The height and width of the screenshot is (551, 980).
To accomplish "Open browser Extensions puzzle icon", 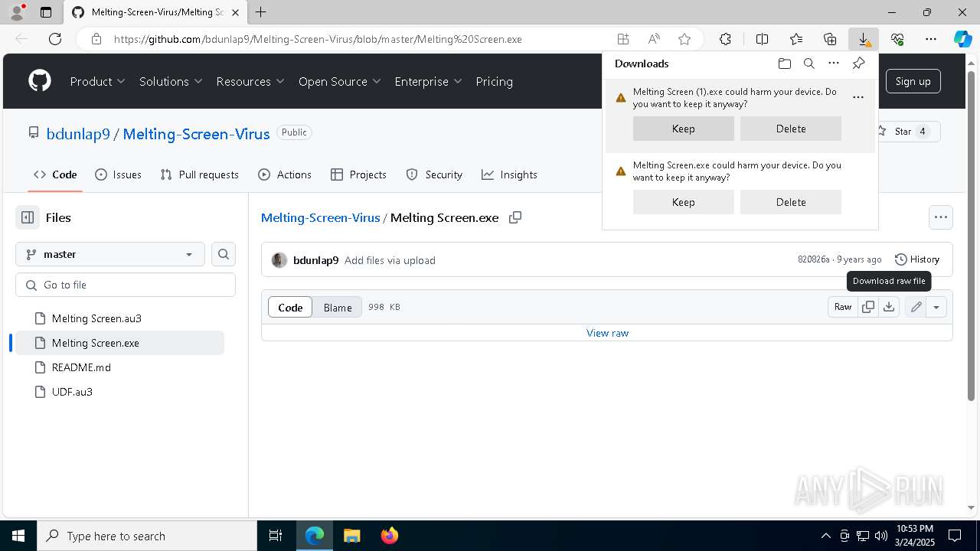I will [x=725, y=39].
